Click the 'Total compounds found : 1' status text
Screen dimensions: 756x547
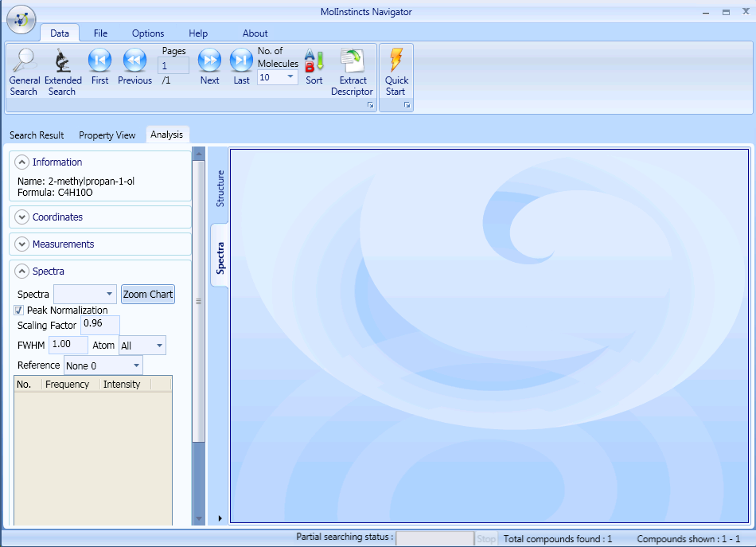[x=558, y=539]
